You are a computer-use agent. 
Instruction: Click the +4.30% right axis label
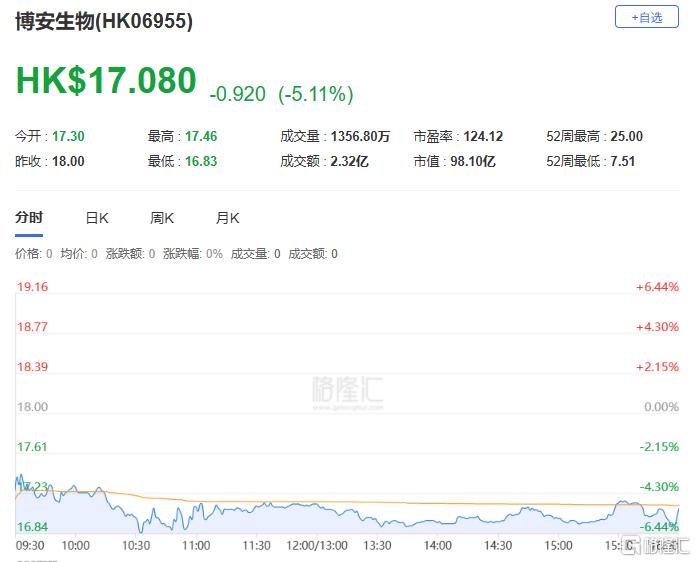tap(657, 327)
